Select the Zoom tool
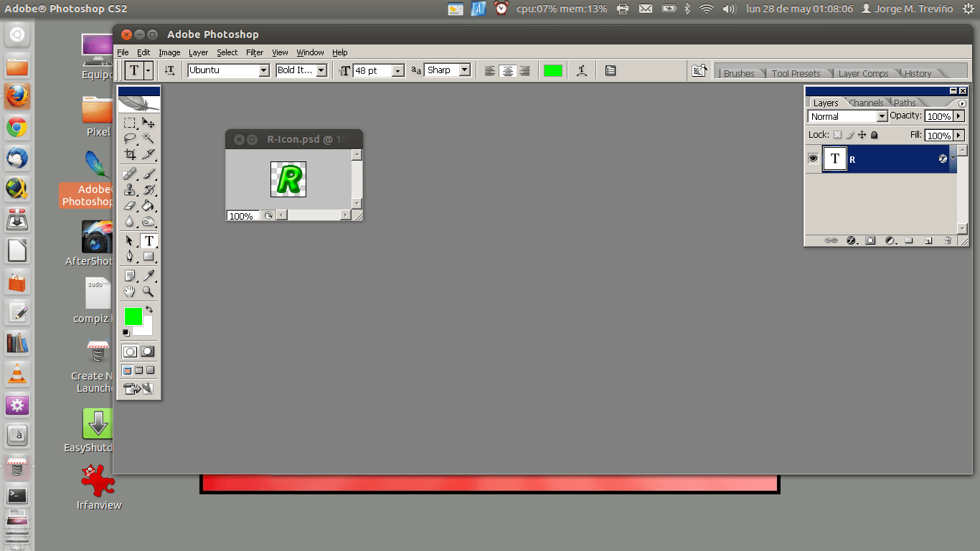The image size is (980, 551). [149, 291]
